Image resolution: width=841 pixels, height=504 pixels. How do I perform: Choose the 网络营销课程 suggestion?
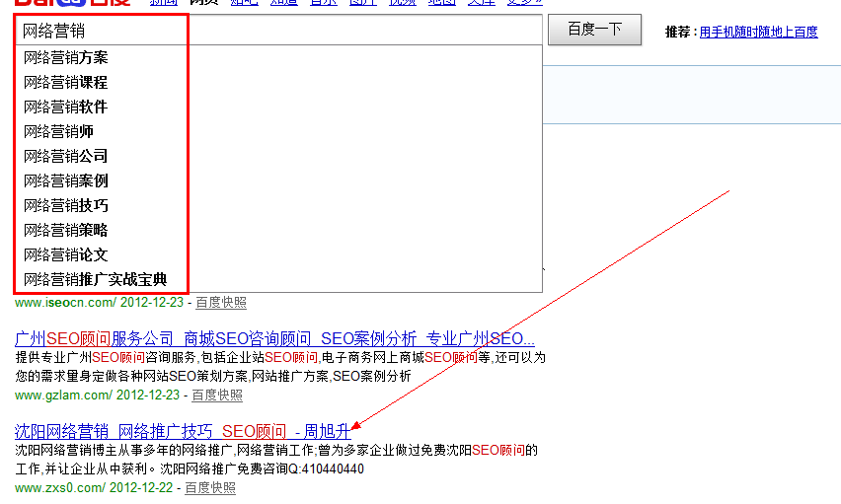[66, 83]
